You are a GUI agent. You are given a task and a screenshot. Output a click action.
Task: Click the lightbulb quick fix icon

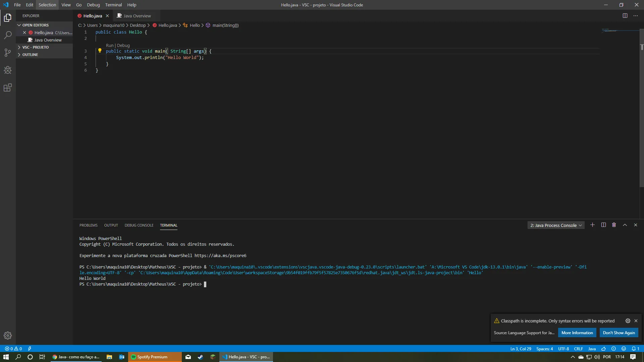click(x=100, y=51)
